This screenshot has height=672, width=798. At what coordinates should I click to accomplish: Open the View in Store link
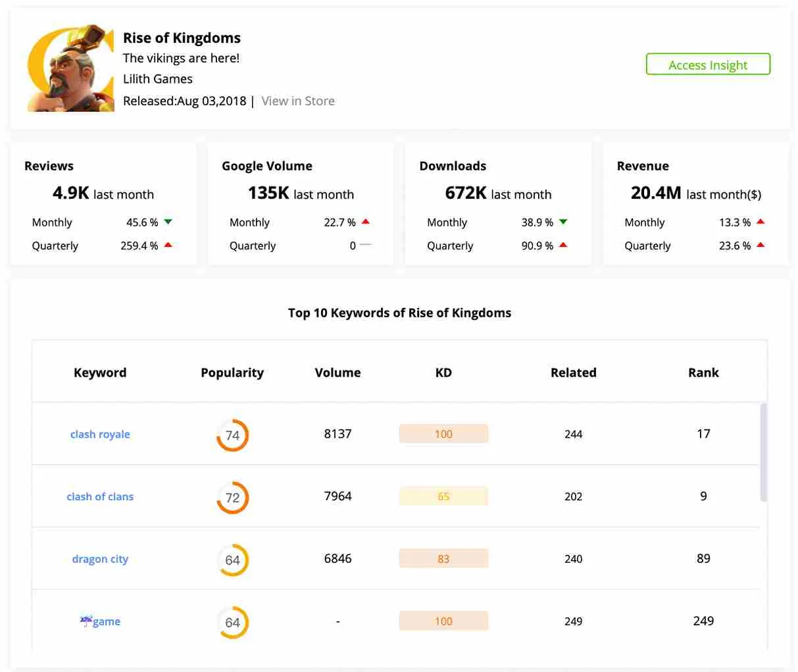click(297, 100)
